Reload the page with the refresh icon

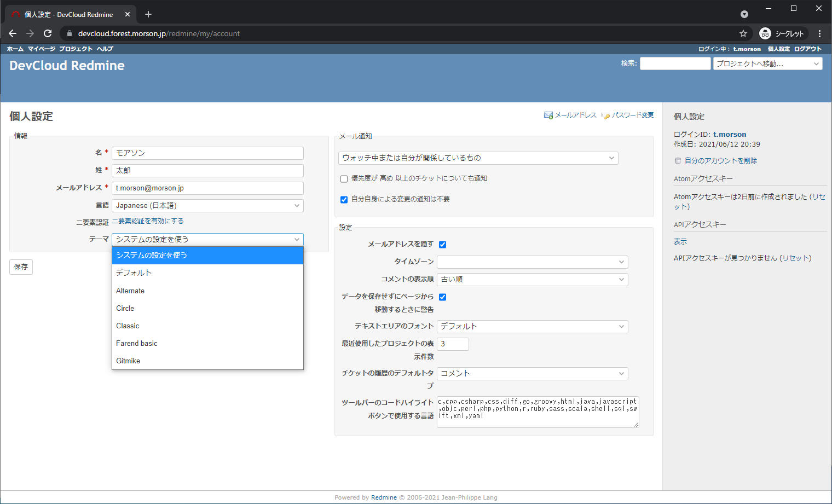click(x=48, y=33)
